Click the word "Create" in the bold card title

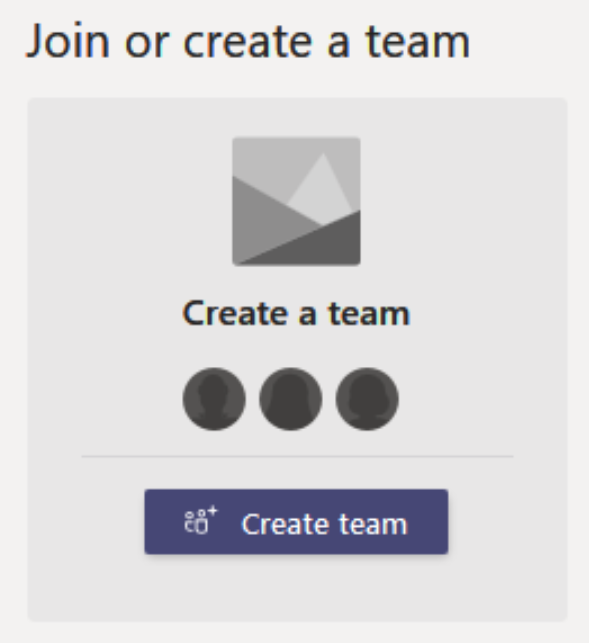(235, 313)
